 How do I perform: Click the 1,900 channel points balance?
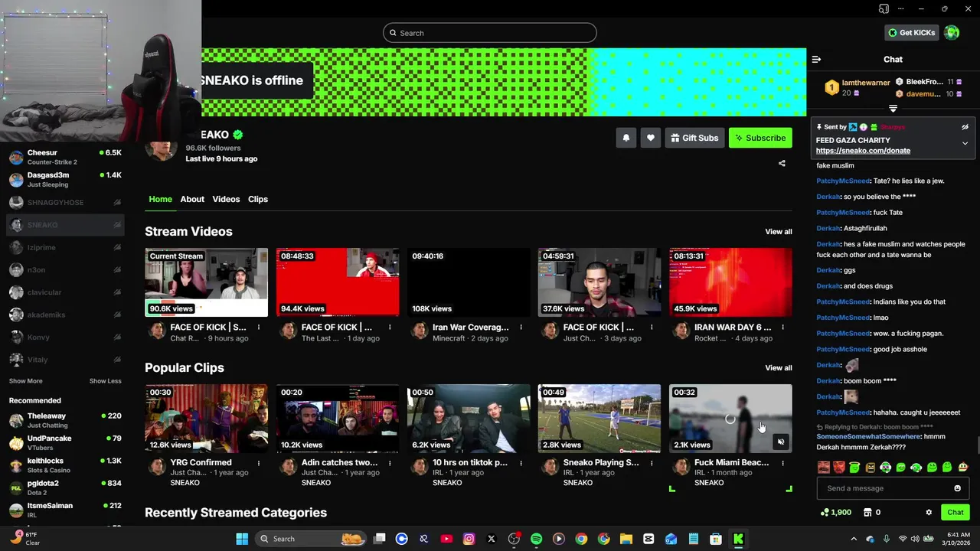point(836,512)
